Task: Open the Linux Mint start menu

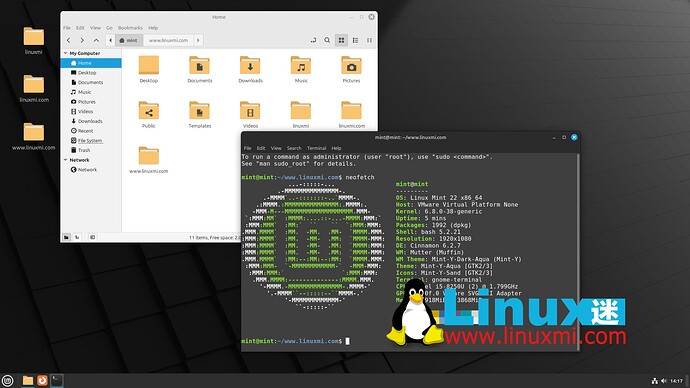Action: pyautogui.click(x=7, y=381)
